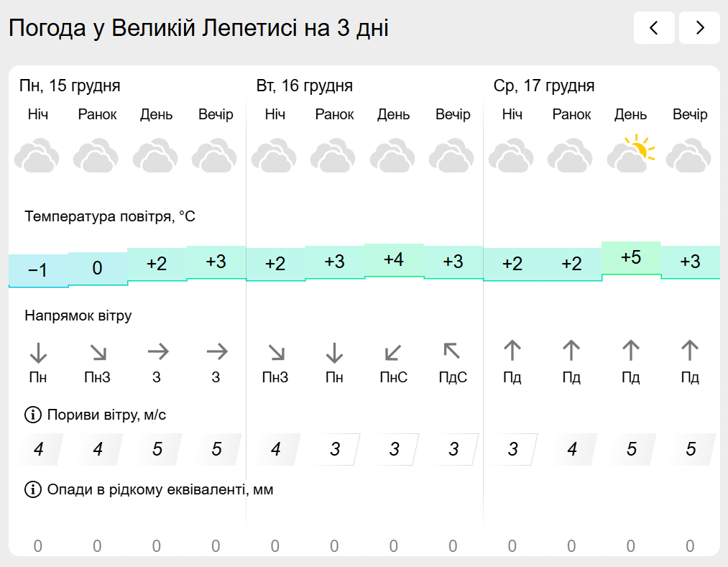
Task: Click Monday night's north wind arrow
Action: tap(38, 352)
